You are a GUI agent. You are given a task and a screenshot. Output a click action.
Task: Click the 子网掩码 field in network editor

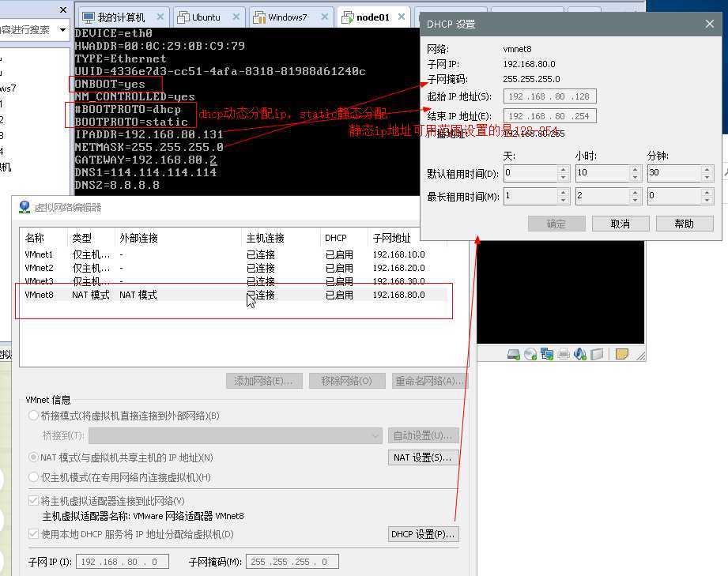pyautogui.click(x=292, y=562)
